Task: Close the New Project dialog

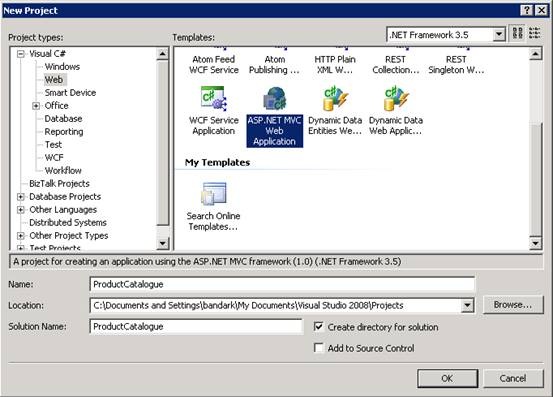Action: point(541,10)
